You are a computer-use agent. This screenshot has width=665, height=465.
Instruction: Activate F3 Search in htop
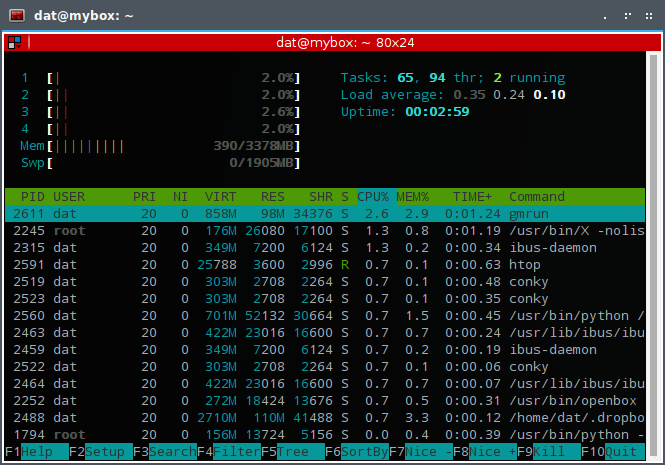click(165, 452)
